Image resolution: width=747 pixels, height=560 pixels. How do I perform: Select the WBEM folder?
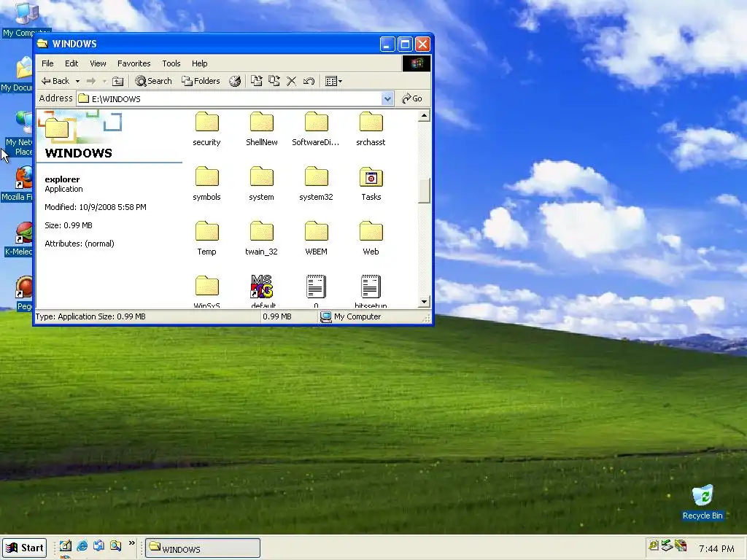(x=316, y=238)
